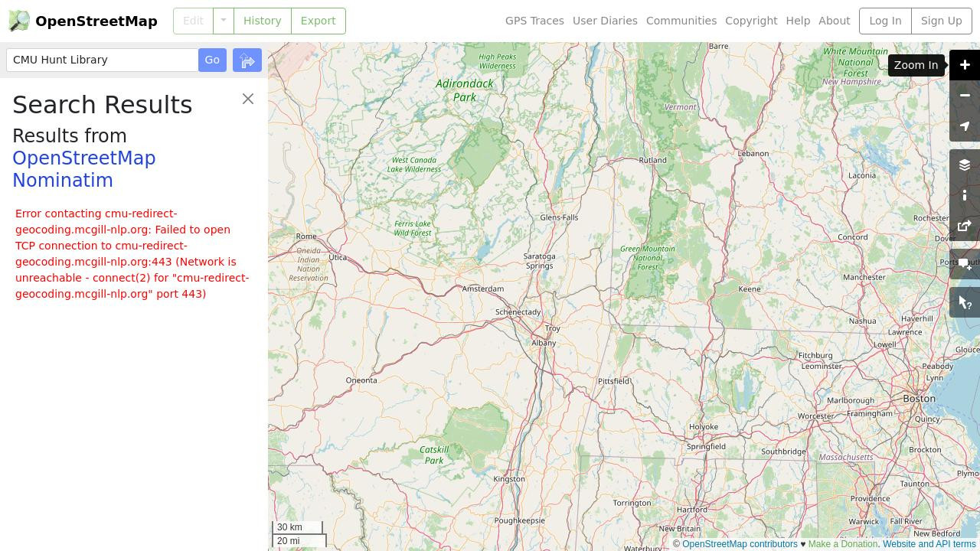
Task: Click the Rutland label on map
Action: click(653, 160)
